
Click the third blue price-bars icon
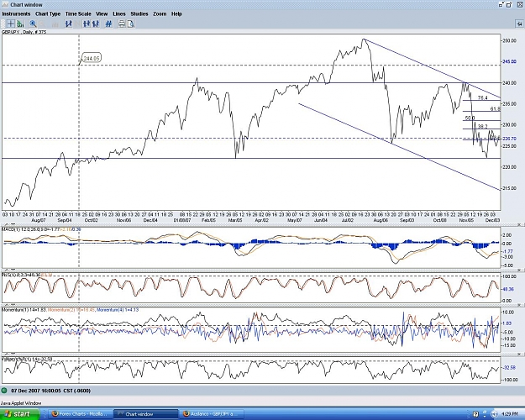pos(96,24)
